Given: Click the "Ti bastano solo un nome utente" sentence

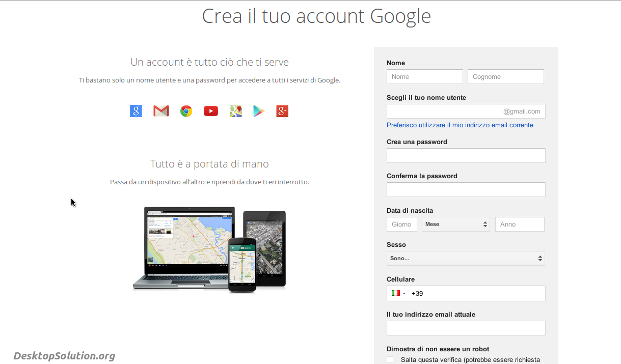Looking at the screenshot, I should [209, 80].
